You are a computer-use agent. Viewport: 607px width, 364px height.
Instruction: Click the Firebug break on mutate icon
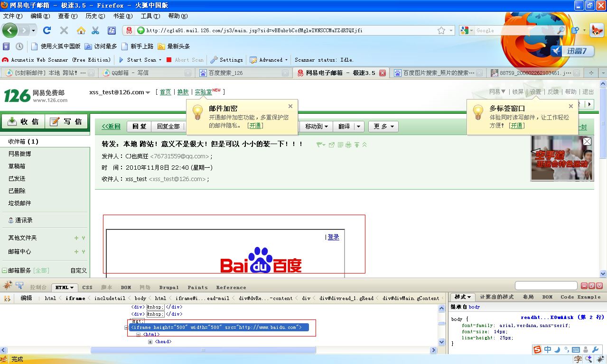click(x=8, y=298)
